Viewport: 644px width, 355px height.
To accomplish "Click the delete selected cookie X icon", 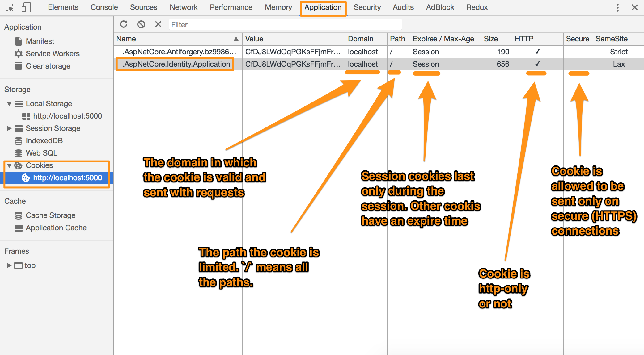I will click(x=158, y=24).
